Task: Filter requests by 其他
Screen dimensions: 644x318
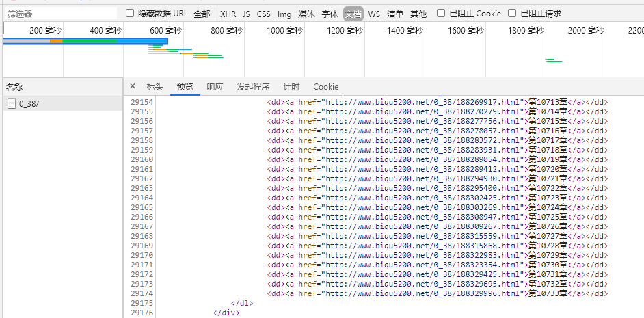Action: click(418, 14)
